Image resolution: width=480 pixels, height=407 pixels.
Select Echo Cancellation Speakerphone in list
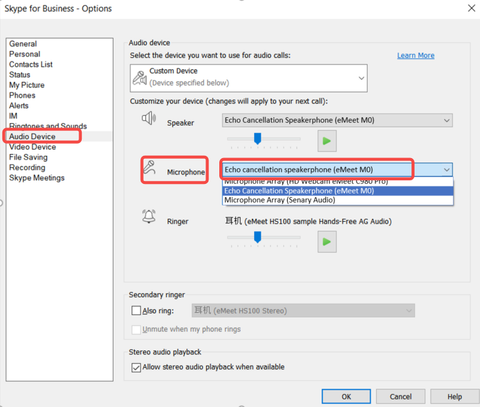point(338,191)
